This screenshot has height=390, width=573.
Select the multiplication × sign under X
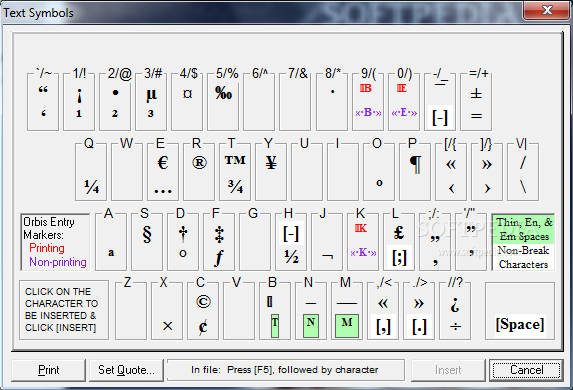167,326
